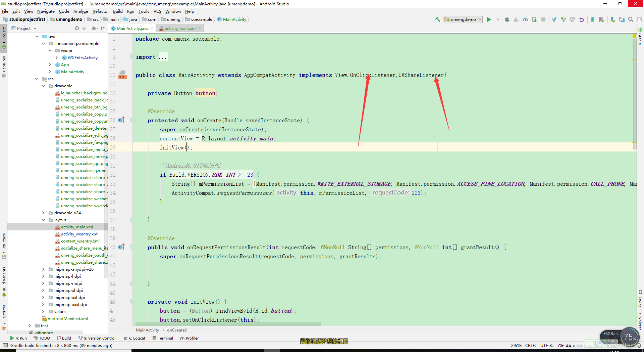Collapse the drawable folder
The width and height of the screenshot is (644, 352).
(44, 86)
